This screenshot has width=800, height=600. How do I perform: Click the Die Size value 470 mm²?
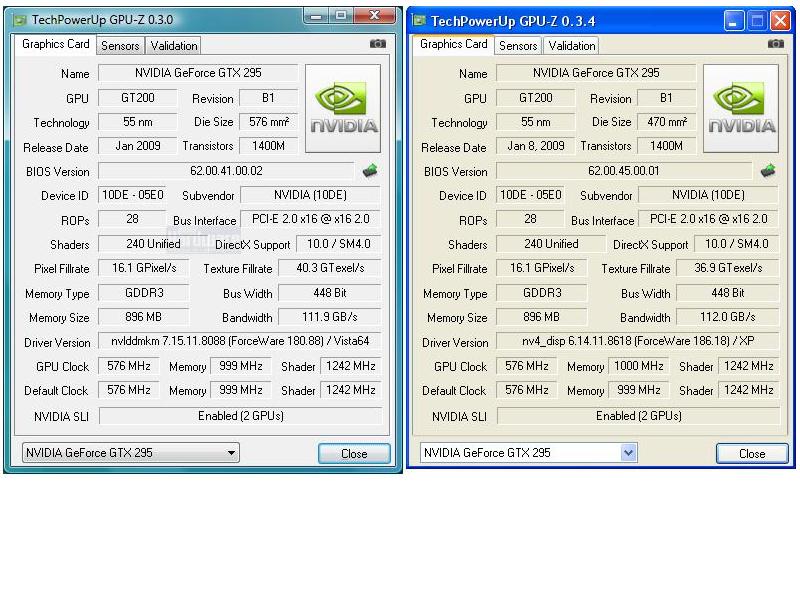pyautogui.click(x=666, y=122)
